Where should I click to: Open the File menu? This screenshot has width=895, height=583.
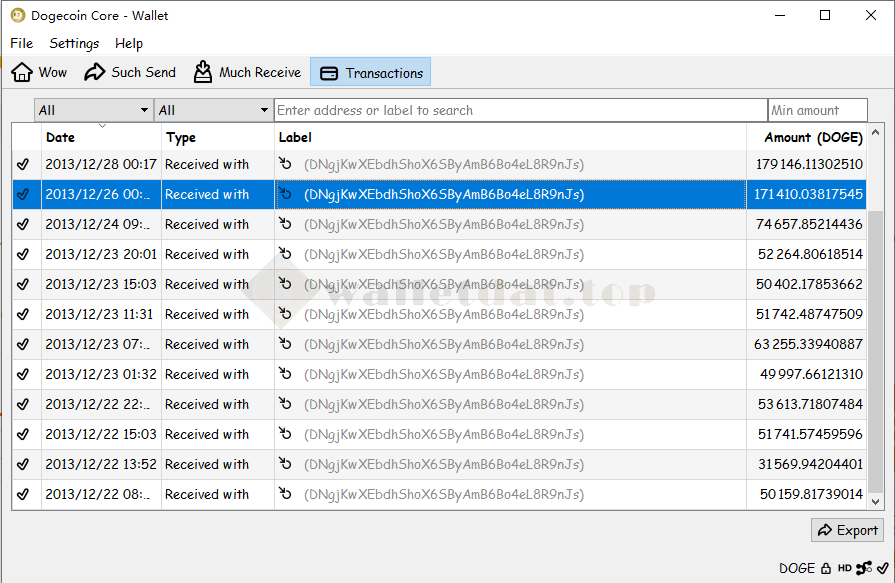click(21, 43)
